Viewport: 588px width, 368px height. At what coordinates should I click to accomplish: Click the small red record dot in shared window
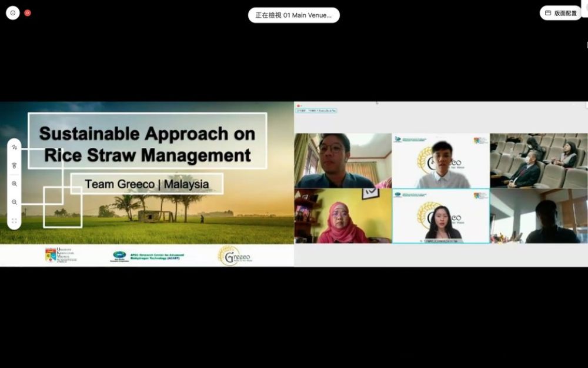click(x=298, y=106)
